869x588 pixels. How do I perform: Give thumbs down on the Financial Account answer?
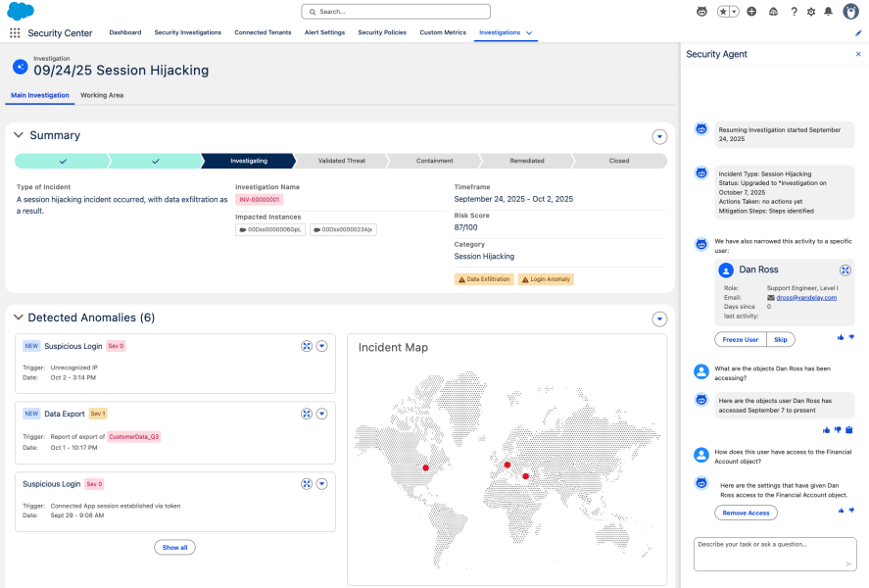coord(852,511)
